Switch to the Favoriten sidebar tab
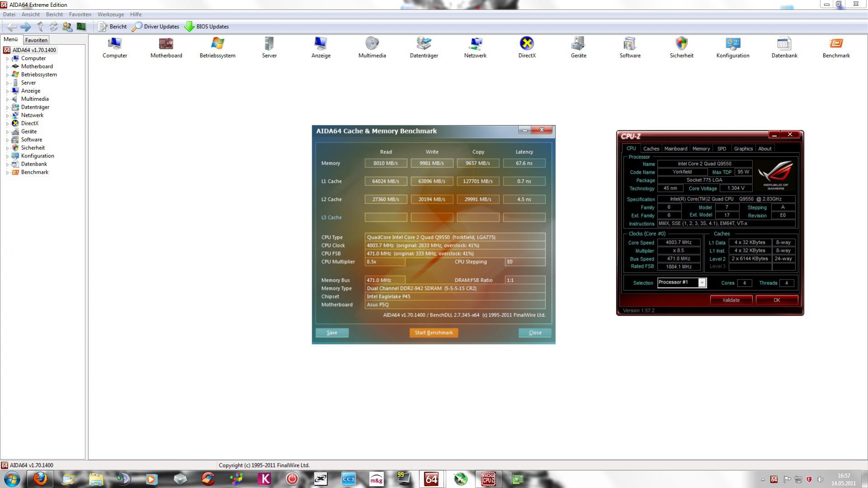868x488 pixels. pos(36,40)
